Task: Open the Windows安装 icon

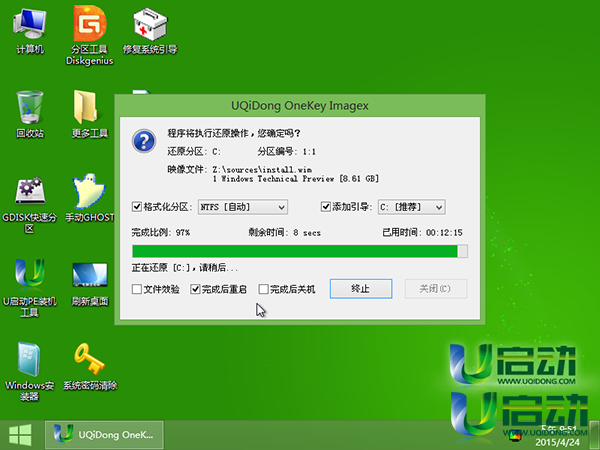Action: point(29,360)
